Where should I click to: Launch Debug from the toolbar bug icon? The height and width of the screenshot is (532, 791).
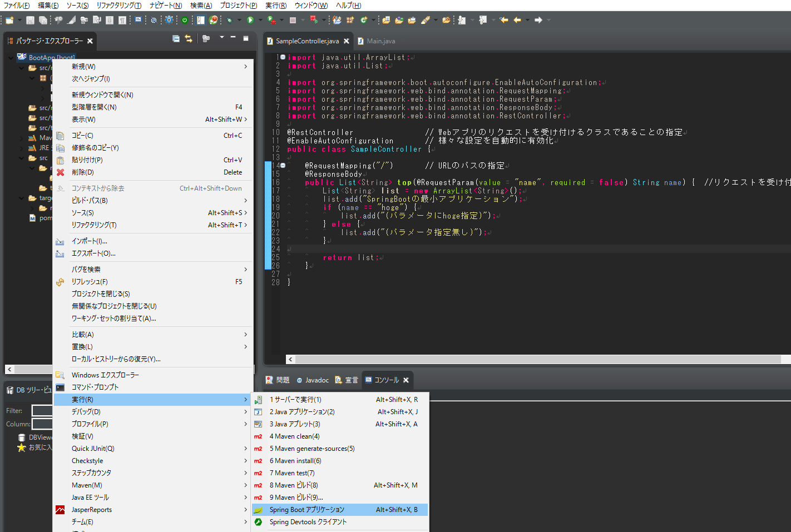click(230, 20)
